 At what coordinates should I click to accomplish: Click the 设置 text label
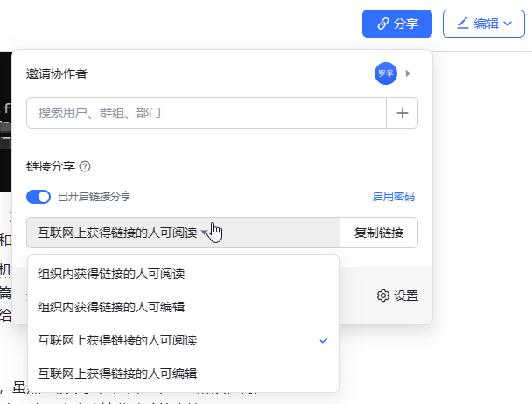coord(406,296)
